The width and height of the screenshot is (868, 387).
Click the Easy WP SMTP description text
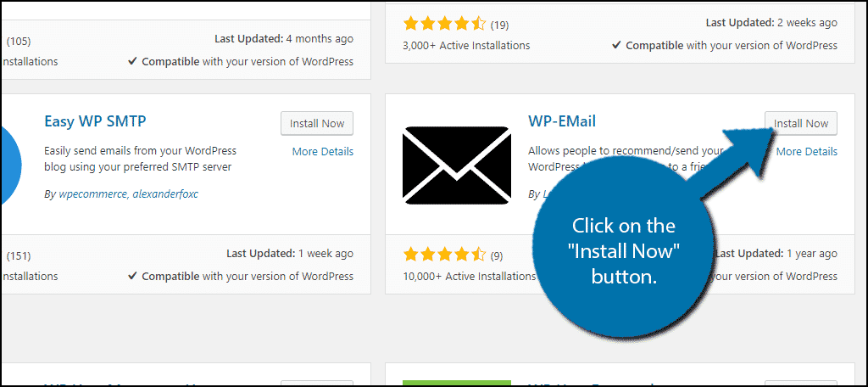tap(140, 158)
